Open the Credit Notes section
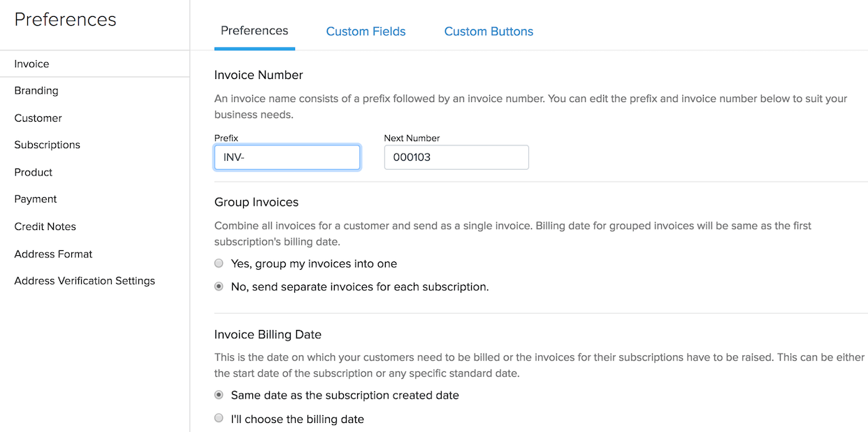868x432 pixels. tap(45, 226)
